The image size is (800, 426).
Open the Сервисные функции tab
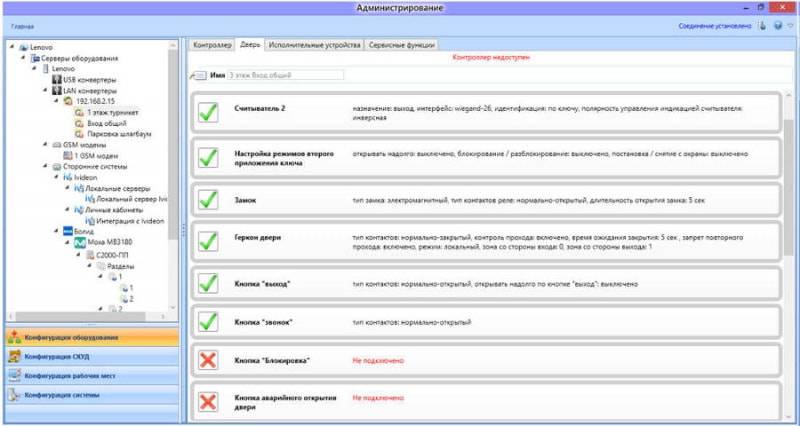(401, 45)
